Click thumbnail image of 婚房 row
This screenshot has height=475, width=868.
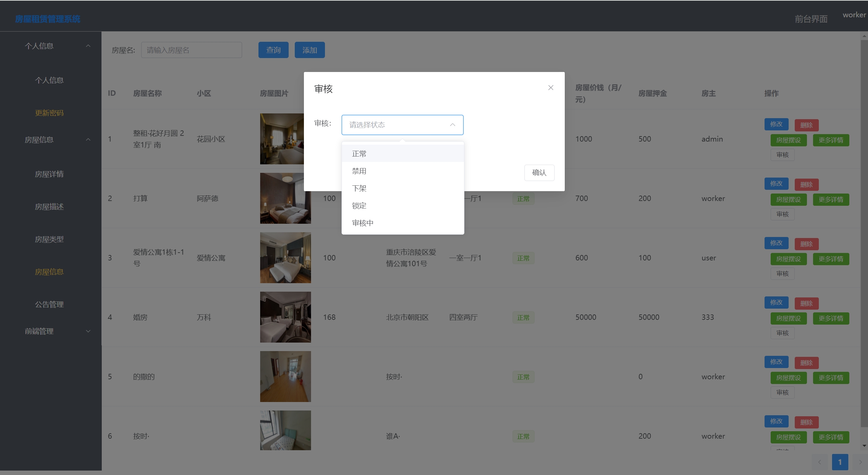pos(285,317)
